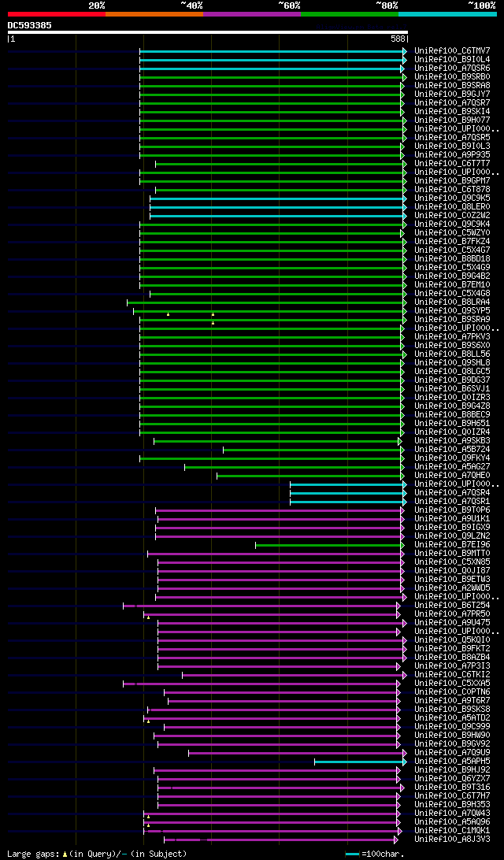Open hit 'UniRef100_B6T254'
Image resolution: width=504 pixels, height=860 pixels.
coord(452,606)
